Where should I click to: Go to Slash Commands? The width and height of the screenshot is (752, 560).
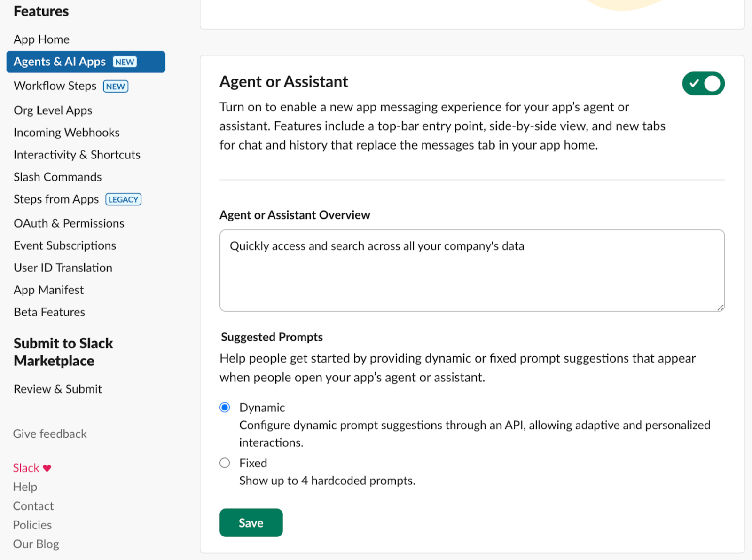[57, 177]
